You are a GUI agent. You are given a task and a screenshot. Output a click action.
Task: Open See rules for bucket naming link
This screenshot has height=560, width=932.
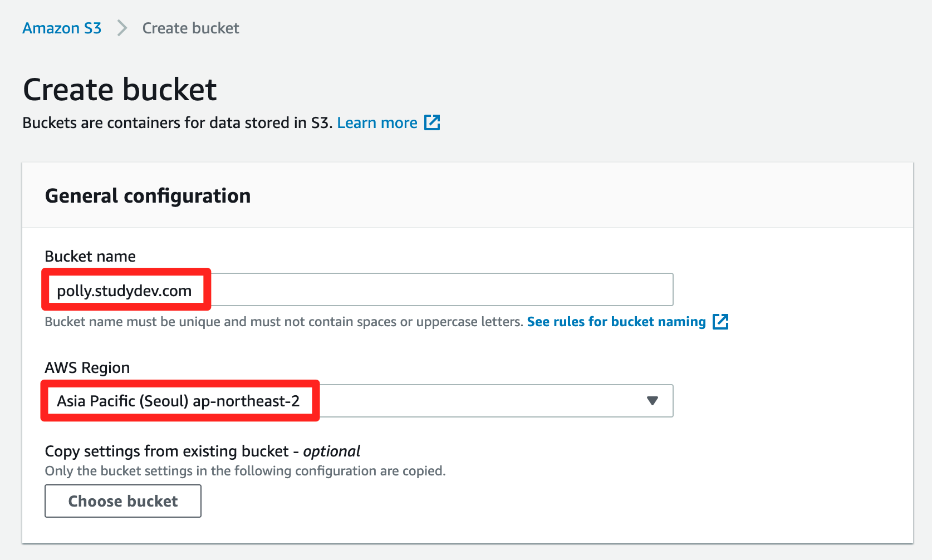616,322
